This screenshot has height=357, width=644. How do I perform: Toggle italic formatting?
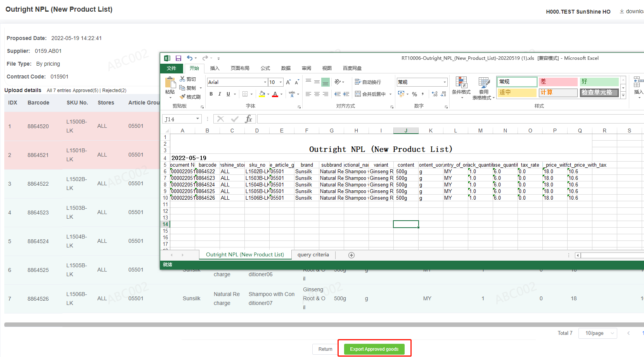tap(220, 94)
